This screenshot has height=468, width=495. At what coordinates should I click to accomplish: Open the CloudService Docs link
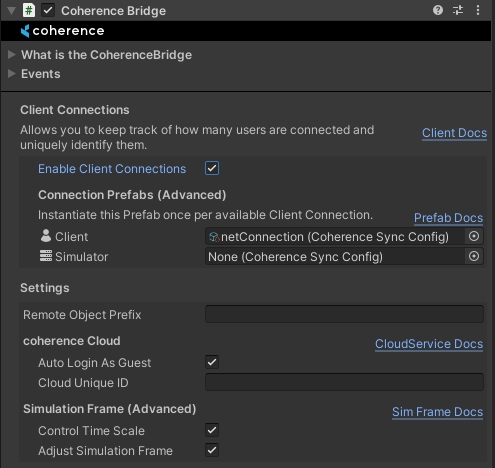point(429,344)
